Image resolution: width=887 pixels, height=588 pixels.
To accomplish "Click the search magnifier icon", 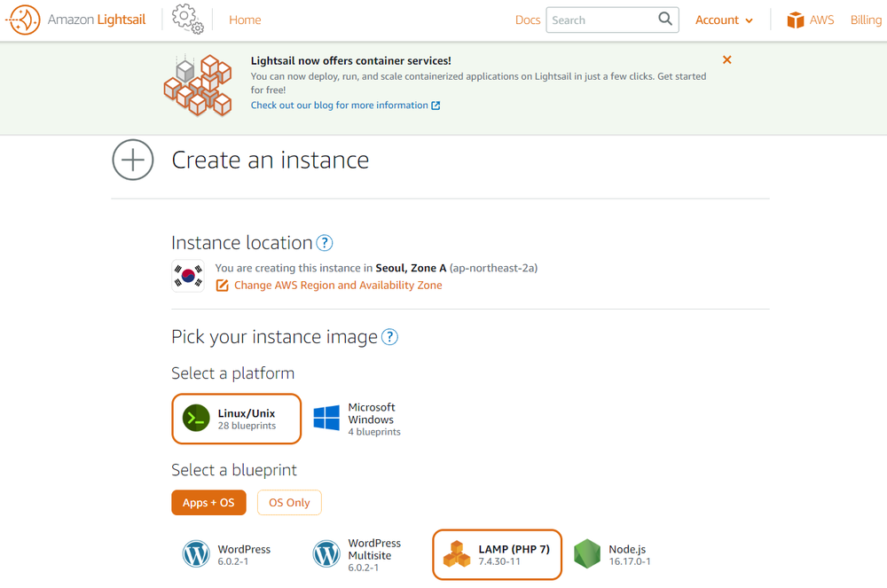I will coord(664,19).
